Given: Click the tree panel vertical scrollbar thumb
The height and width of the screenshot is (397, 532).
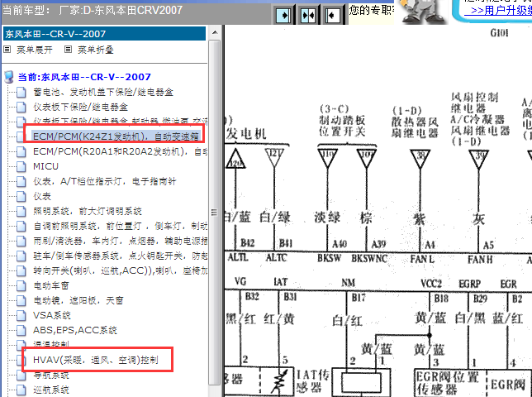Looking at the screenshot, I should 215,213.
